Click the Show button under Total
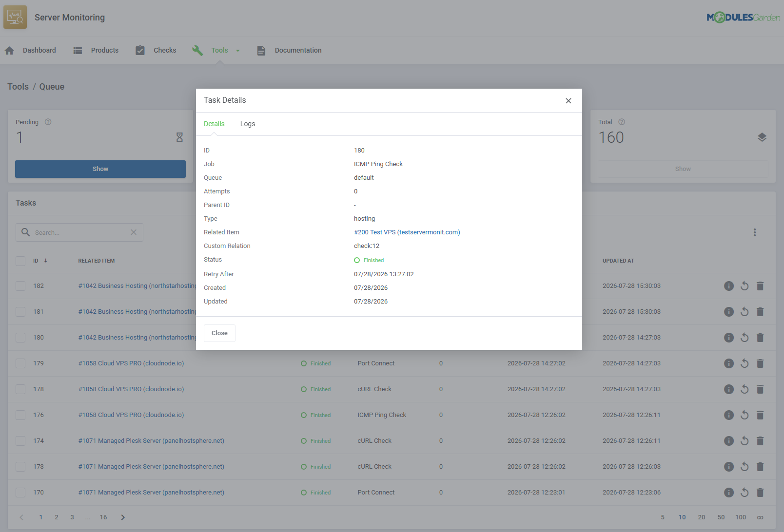 (683, 169)
